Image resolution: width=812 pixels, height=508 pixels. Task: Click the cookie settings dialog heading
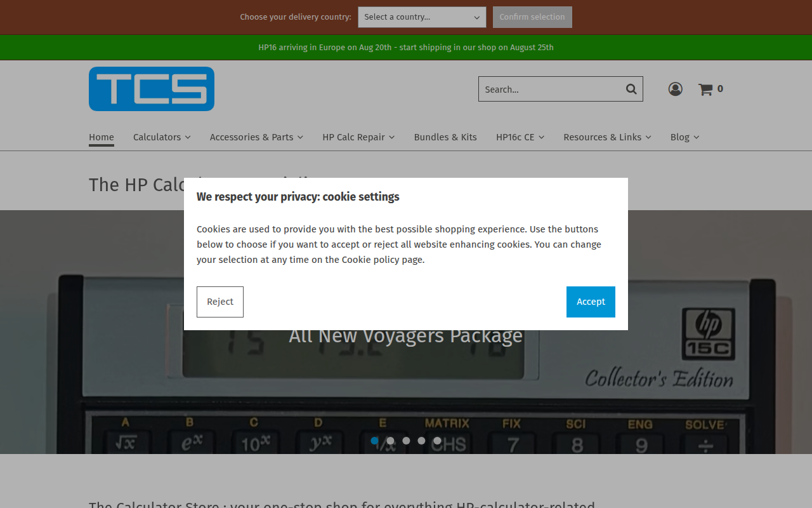tap(298, 197)
